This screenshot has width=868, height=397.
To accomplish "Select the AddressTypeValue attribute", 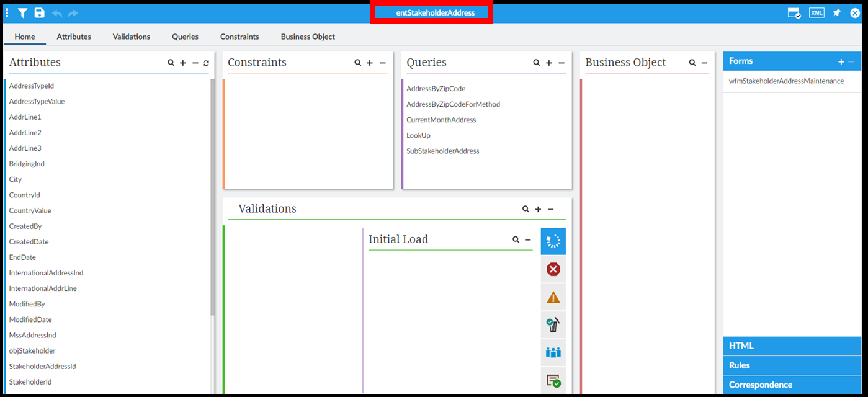I will (37, 101).
